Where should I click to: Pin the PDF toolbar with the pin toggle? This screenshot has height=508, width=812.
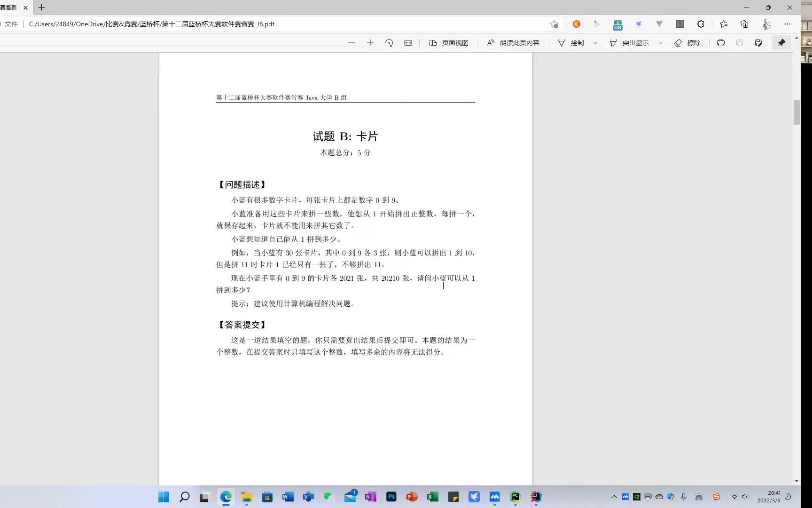pos(781,43)
